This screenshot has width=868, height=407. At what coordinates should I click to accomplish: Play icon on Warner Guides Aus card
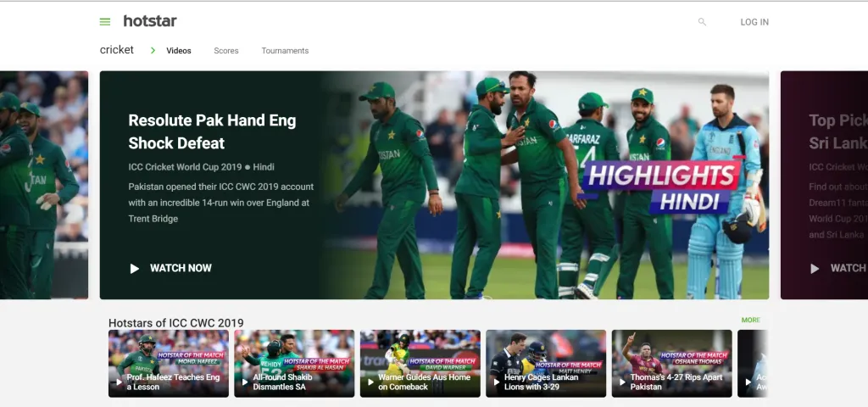tap(370, 382)
